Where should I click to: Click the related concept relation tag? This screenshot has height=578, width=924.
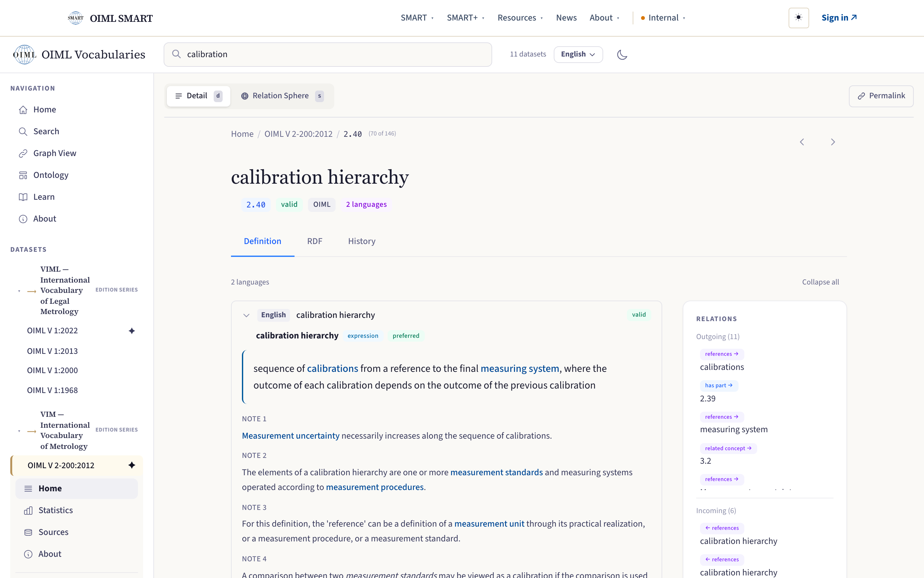[728, 448]
